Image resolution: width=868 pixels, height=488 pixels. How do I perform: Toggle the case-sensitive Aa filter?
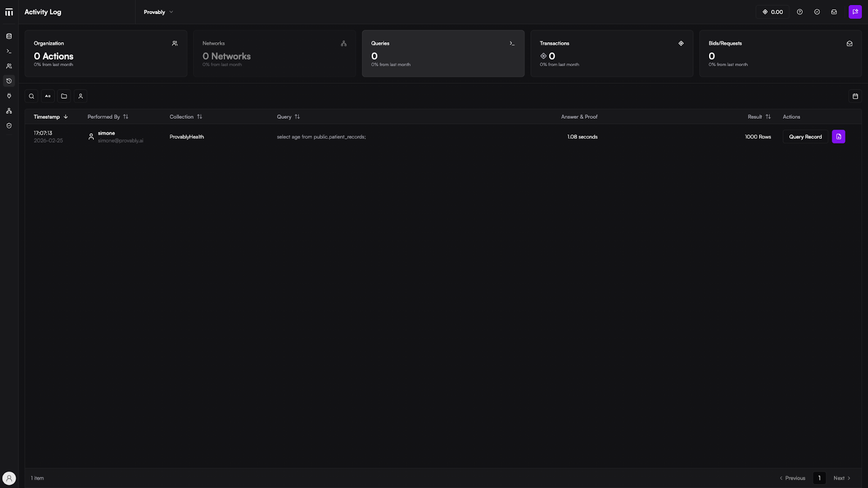[x=48, y=96]
